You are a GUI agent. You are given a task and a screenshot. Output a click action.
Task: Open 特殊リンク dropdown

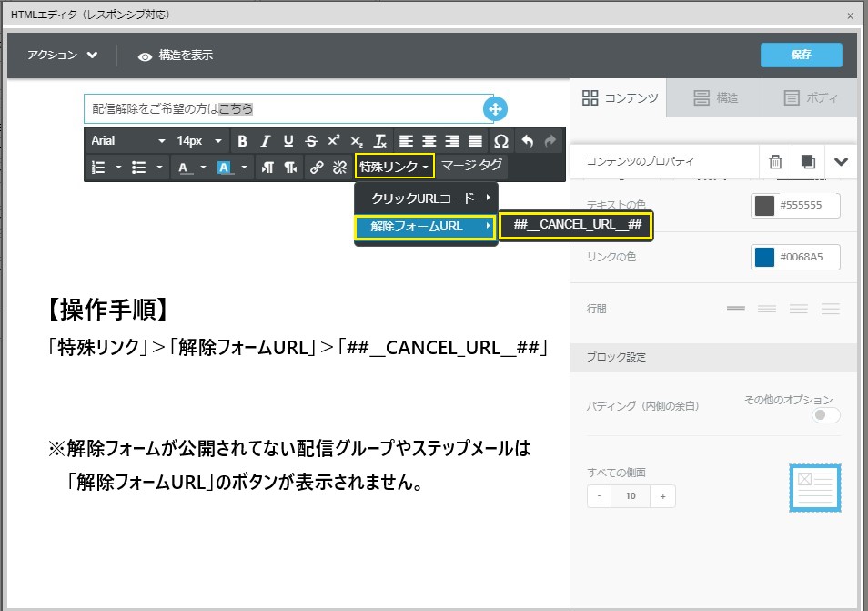tap(394, 167)
